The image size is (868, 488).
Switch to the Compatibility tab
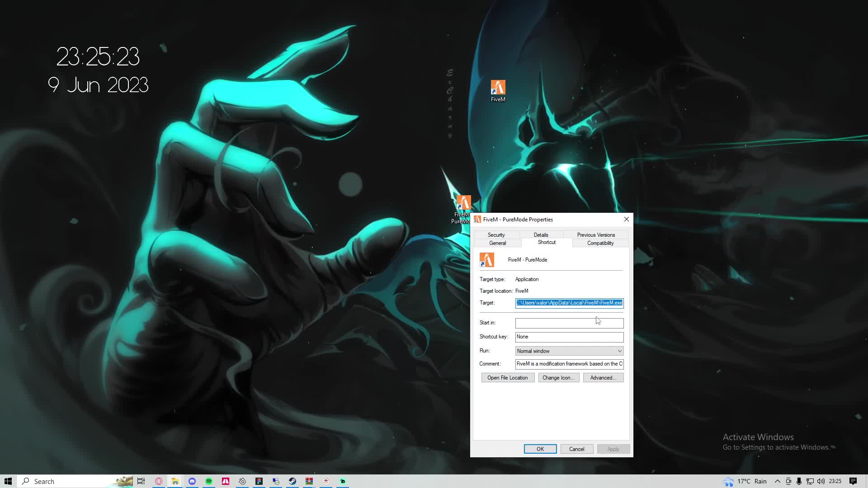point(600,243)
